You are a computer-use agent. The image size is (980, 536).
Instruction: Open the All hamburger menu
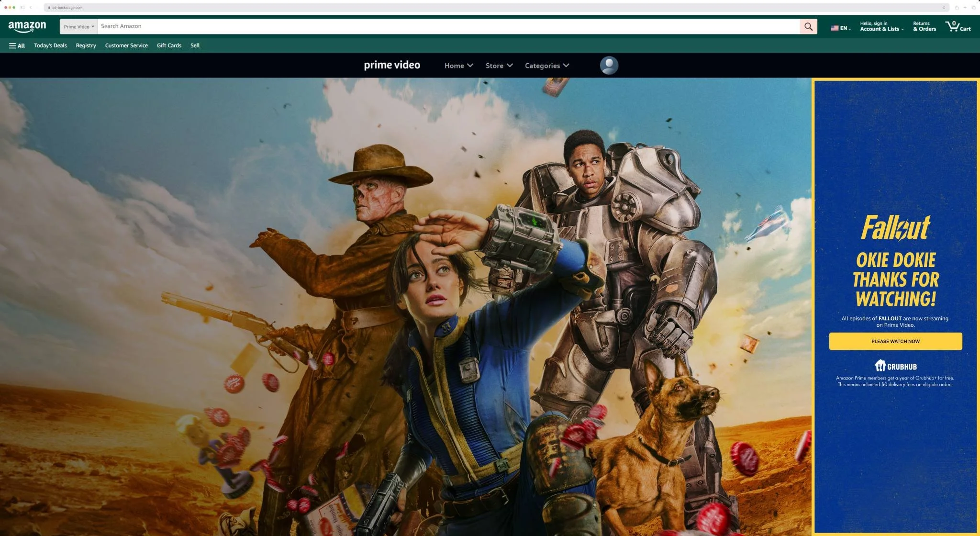click(17, 46)
